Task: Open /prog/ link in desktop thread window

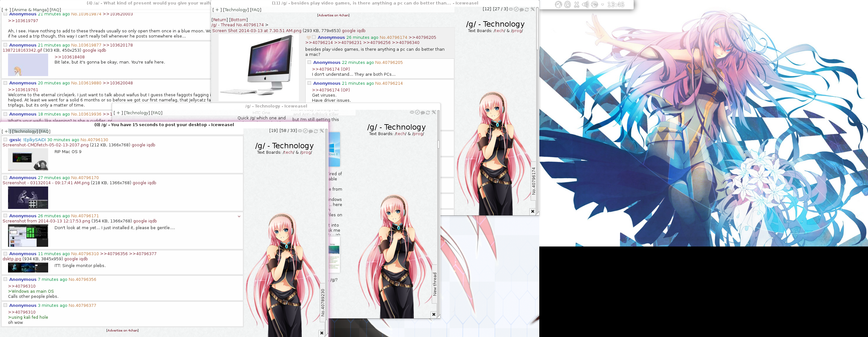Action: pyautogui.click(x=306, y=152)
